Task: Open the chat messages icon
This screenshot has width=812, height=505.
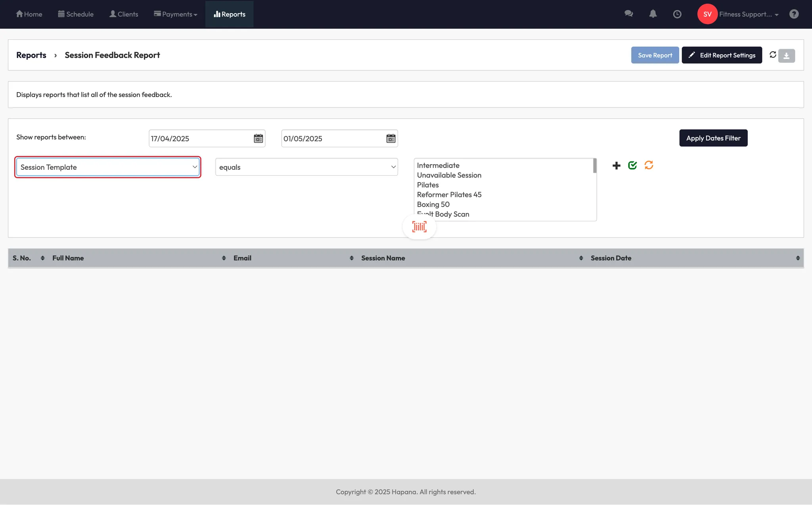Action: (628, 14)
